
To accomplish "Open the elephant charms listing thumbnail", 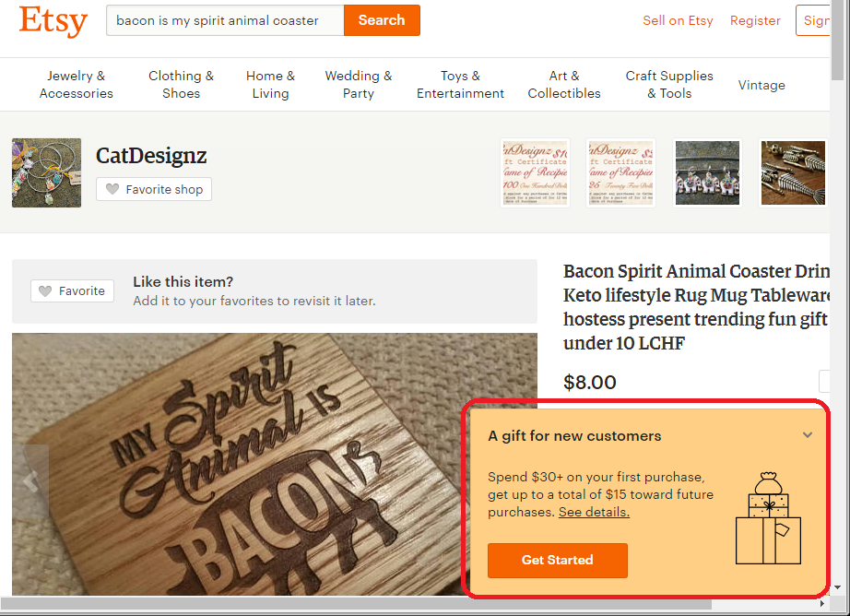I will pyautogui.click(x=707, y=173).
